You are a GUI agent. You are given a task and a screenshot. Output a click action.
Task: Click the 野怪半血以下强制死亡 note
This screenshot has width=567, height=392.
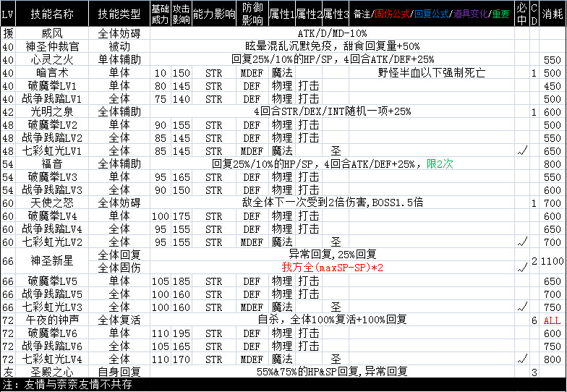(432, 72)
